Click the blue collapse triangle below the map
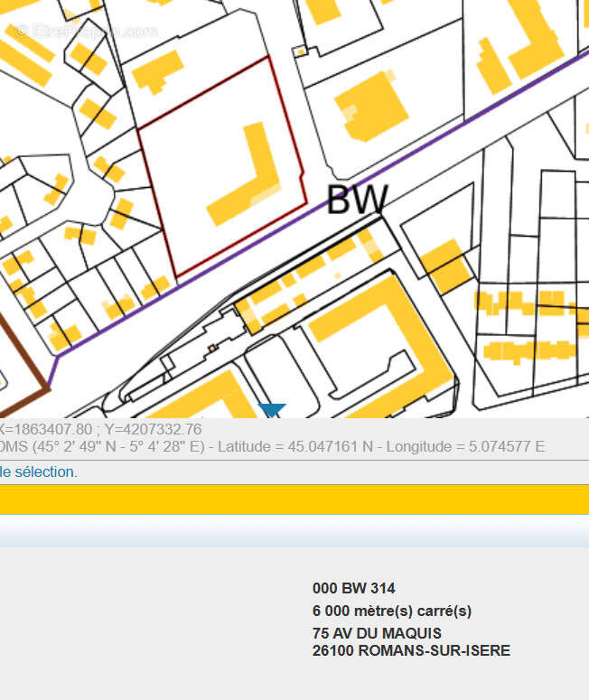This screenshot has height=700, width=589. [x=272, y=410]
